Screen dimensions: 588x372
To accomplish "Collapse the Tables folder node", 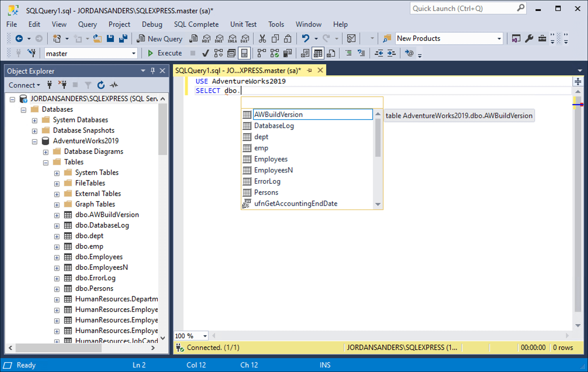I will click(46, 162).
